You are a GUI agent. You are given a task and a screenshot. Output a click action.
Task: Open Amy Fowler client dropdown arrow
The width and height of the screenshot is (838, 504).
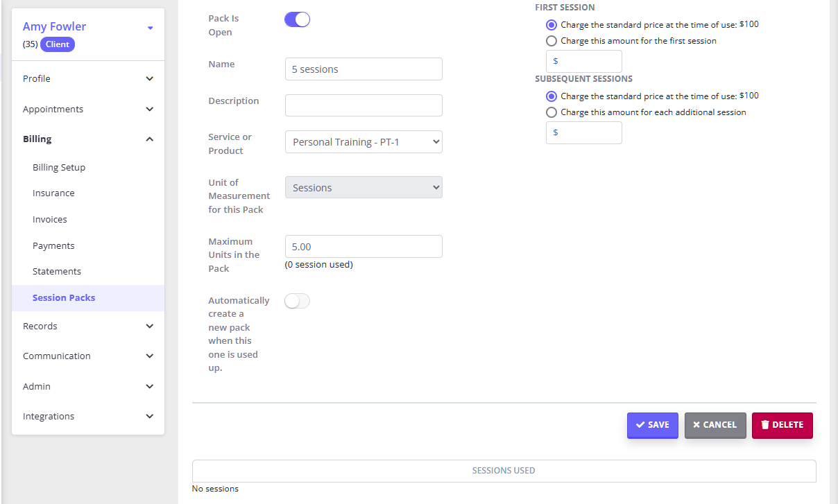[x=151, y=28]
